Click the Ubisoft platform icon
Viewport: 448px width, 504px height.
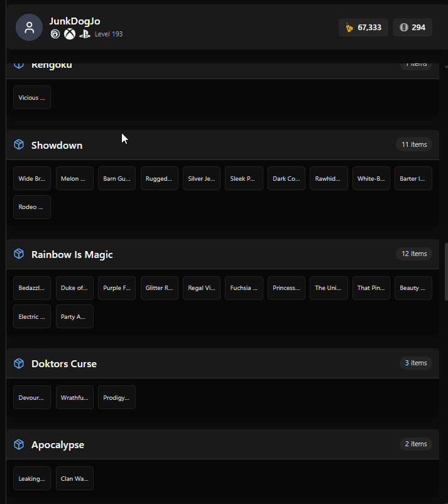click(x=55, y=34)
